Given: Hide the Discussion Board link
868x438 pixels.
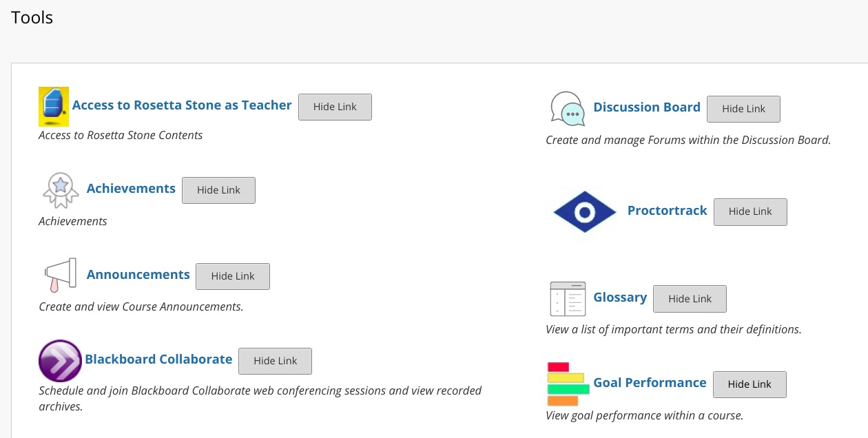Looking at the screenshot, I should [x=743, y=109].
